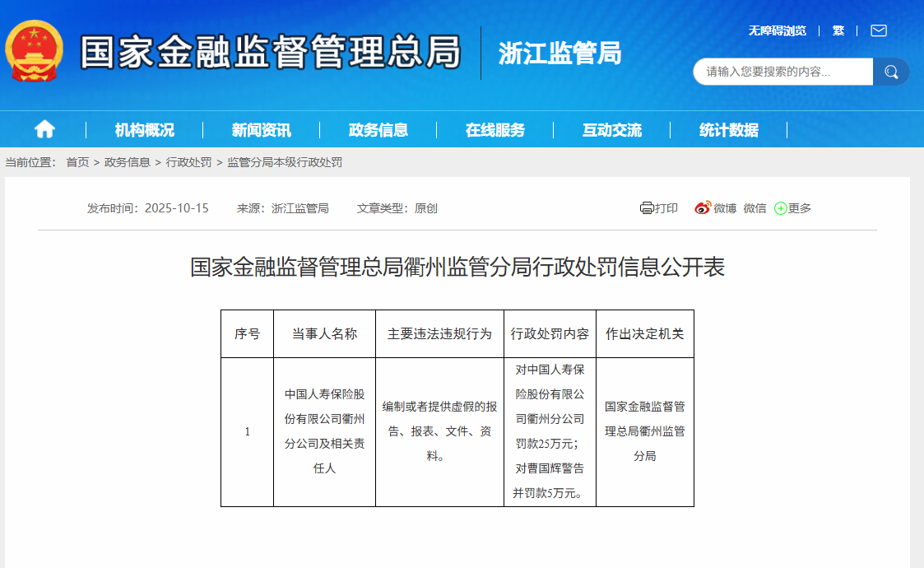Screen dimensions: 924x568
Task: Click the search magnifier button
Action: click(x=891, y=72)
